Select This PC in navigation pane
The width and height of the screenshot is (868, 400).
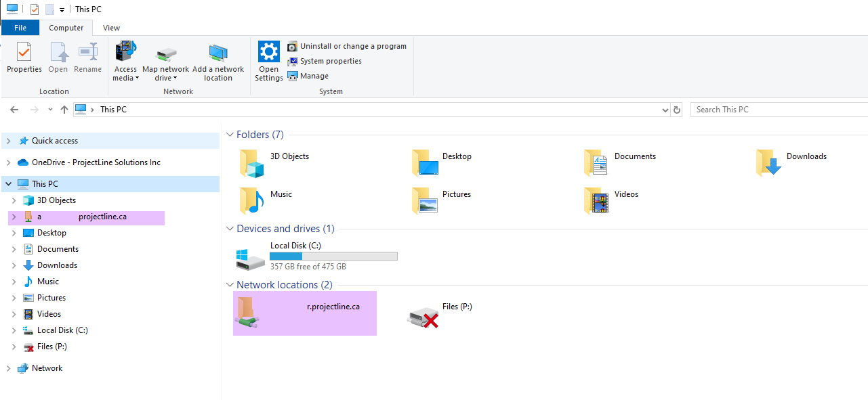[x=45, y=184]
